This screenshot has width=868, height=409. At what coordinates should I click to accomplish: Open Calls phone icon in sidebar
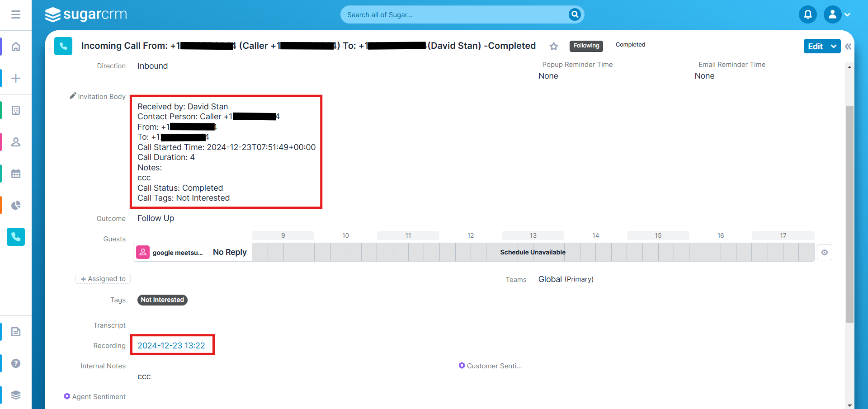pyautogui.click(x=16, y=237)
